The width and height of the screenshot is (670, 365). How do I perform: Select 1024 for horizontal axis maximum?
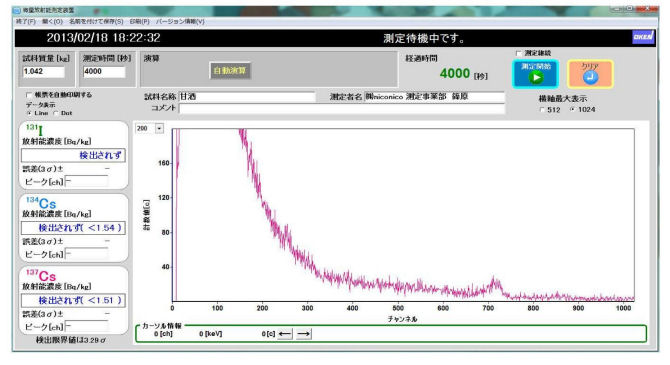572,110
